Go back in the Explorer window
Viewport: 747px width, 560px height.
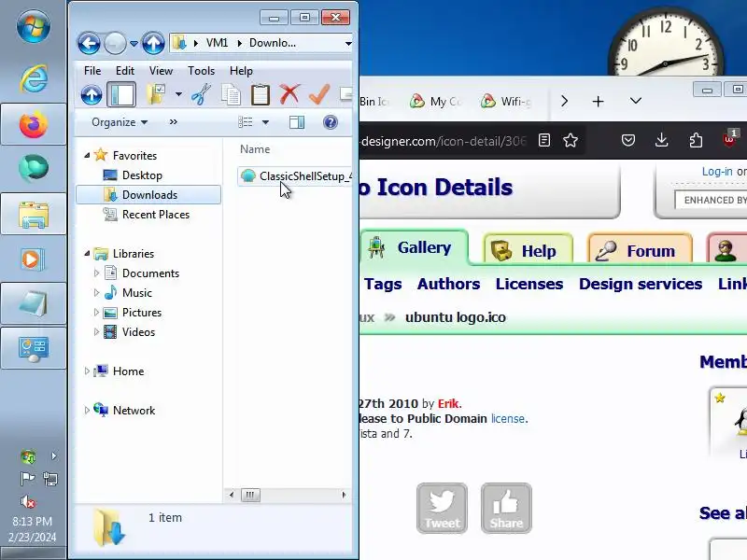pyautogui.click(x=89, y=43)
